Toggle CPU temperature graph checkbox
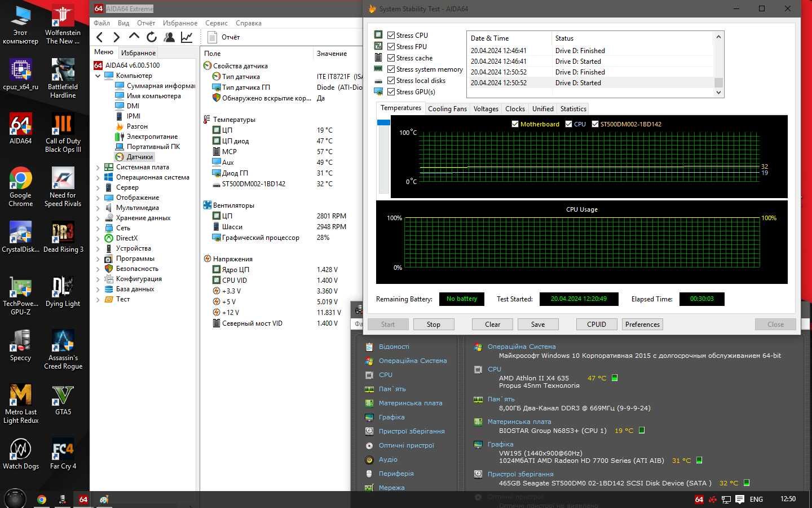Image resolution: width=812 pixels, height=508 pixels. tap(568, 124)
